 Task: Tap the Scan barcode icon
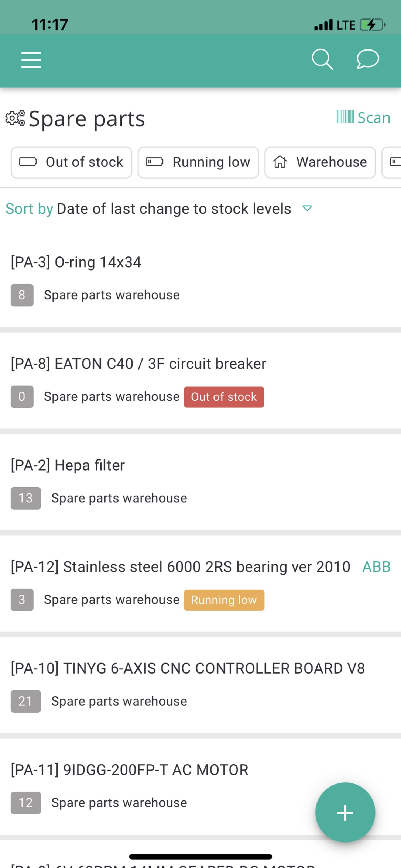(x=345, y=117)
